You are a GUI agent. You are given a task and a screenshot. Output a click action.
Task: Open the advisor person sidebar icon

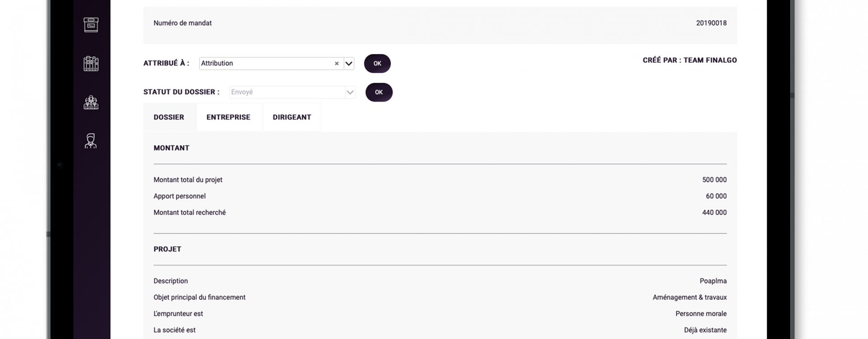(91, 141)
